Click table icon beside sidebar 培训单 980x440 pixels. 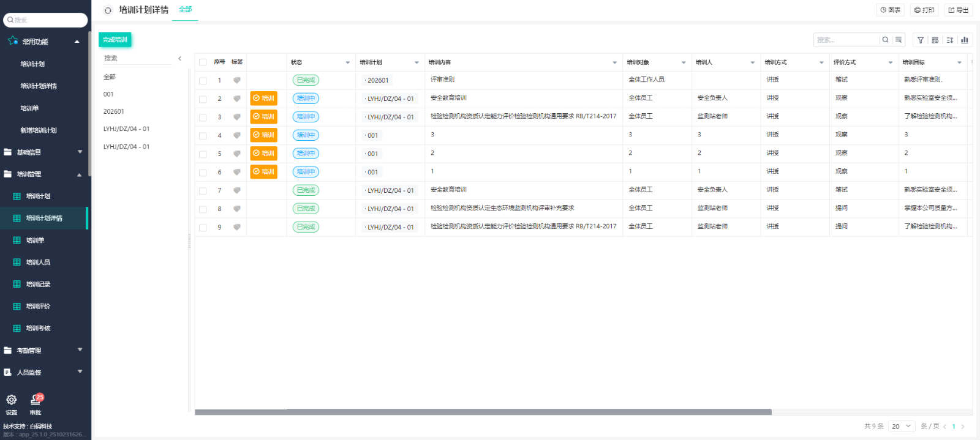17,241
